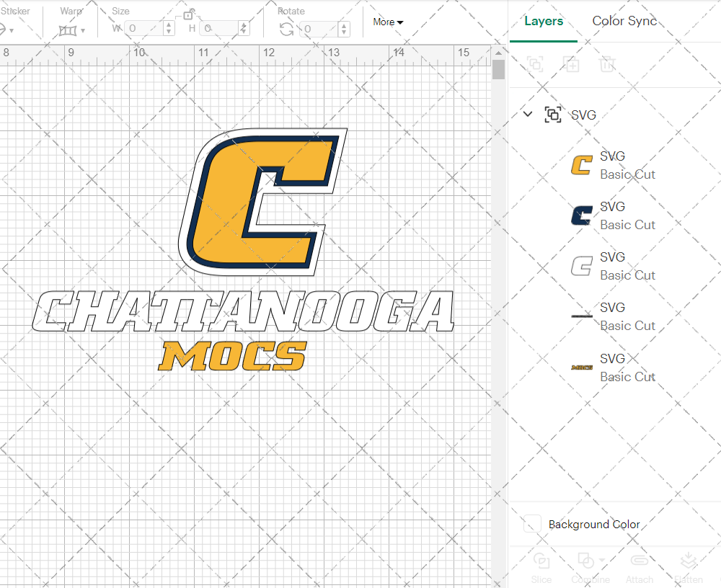721x588 pixels.
Task: Activate the Flatten tool
Action: point(689,567)
